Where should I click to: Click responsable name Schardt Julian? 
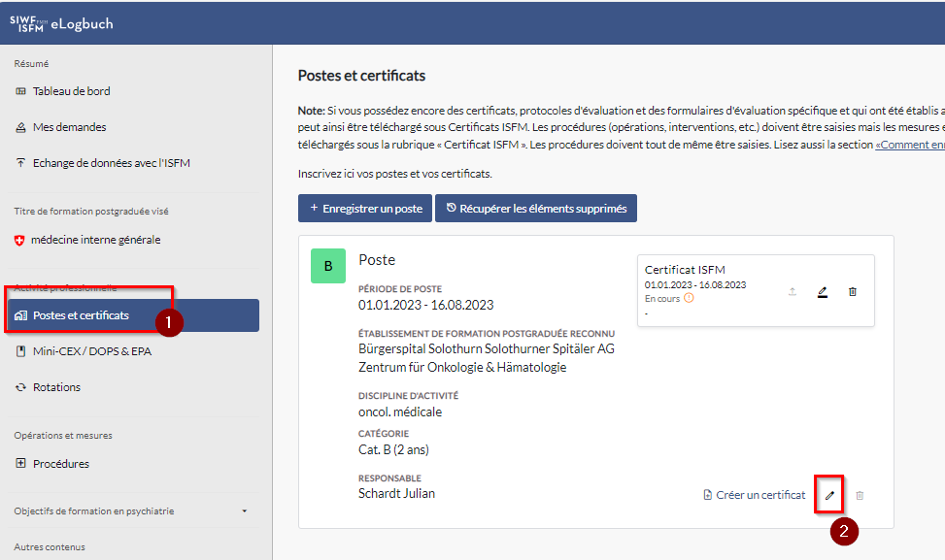pos(396,494)
